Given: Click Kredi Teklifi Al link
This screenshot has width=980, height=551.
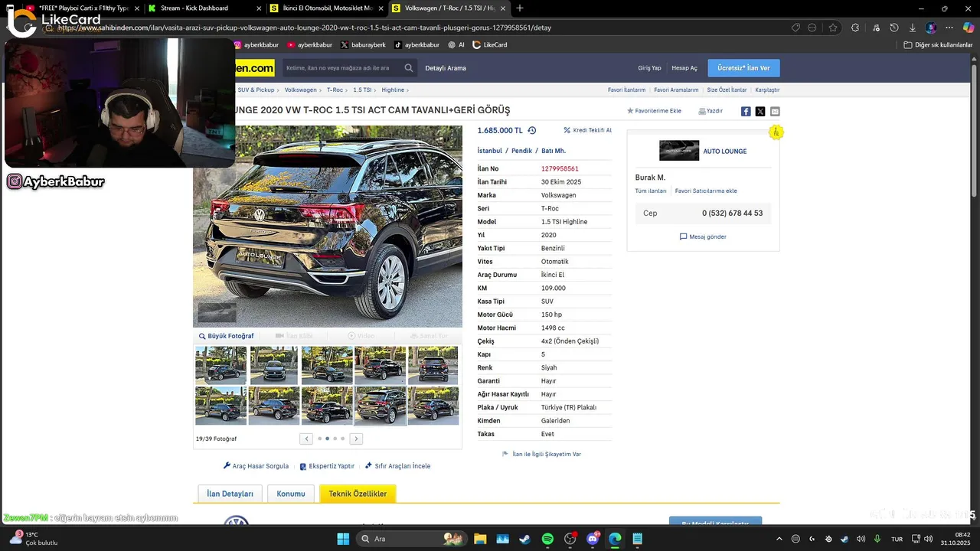Looking at the screenshot, I should (587, 130).
